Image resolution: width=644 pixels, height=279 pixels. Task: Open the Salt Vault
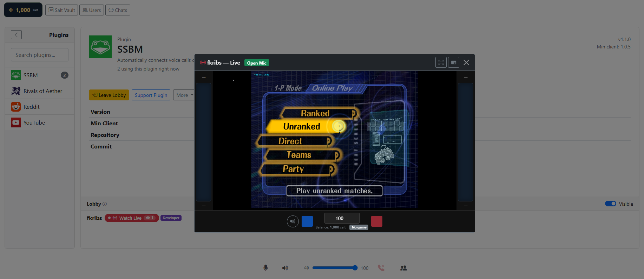click(61, 10)
